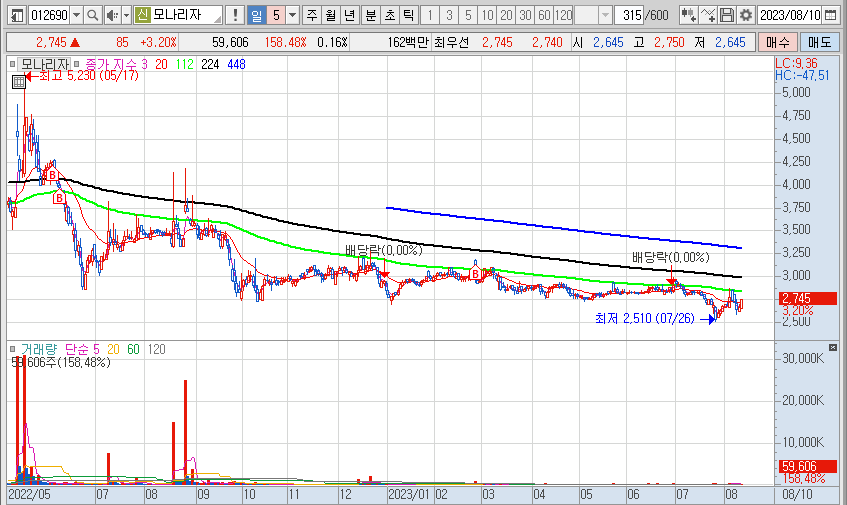
Task: Click the red 20 moving average legend
Action: point(161,64)
